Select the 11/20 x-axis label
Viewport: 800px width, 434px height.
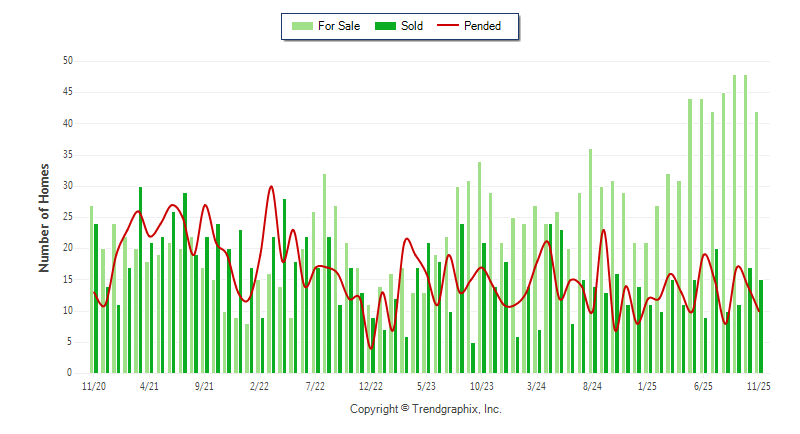(x=93, y=385)
